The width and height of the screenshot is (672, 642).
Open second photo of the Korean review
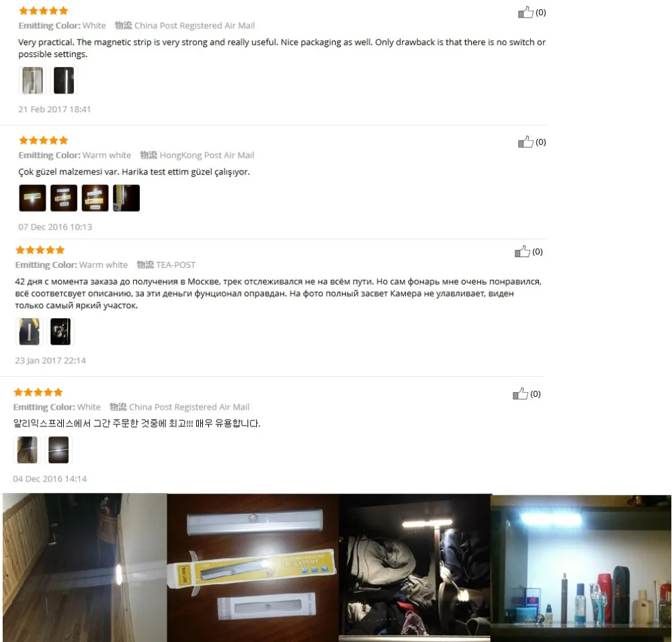[x=58, y=450]
